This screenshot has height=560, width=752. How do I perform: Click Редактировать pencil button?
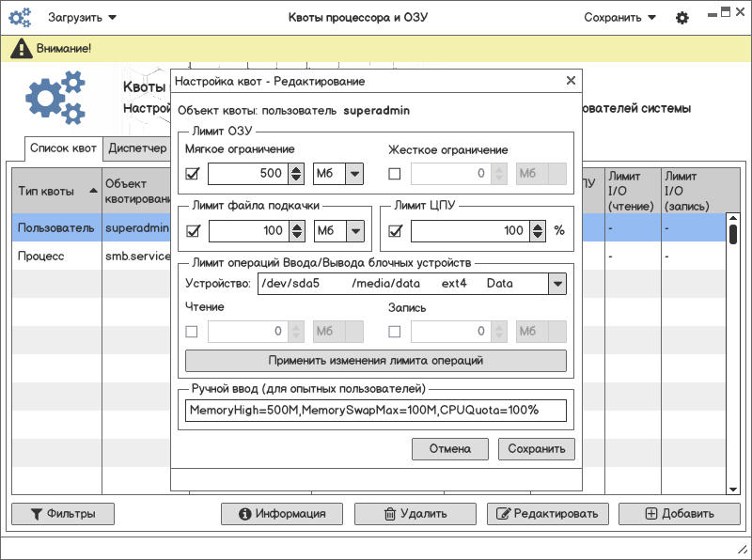point(547,514)
